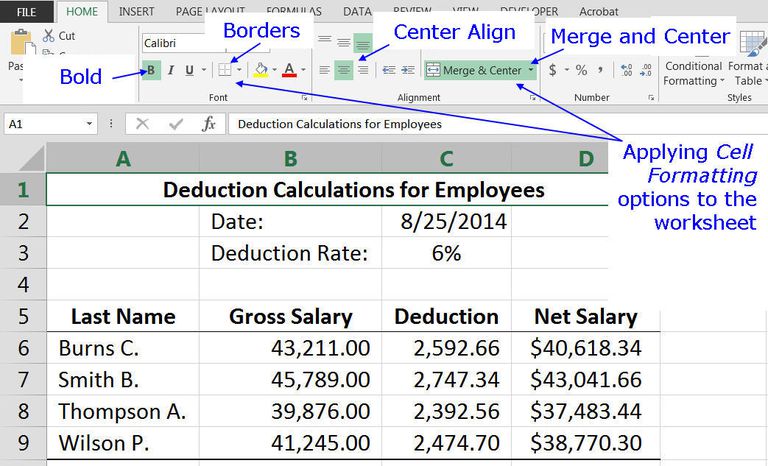Switch to the HOME tab
Screen dimensions: 768x466
[x=82, y=12]
